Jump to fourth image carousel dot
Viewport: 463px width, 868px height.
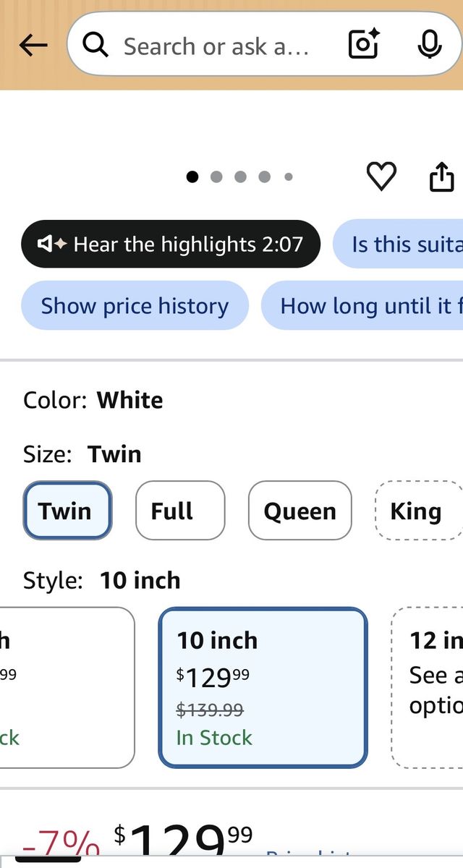coord(265,176)
